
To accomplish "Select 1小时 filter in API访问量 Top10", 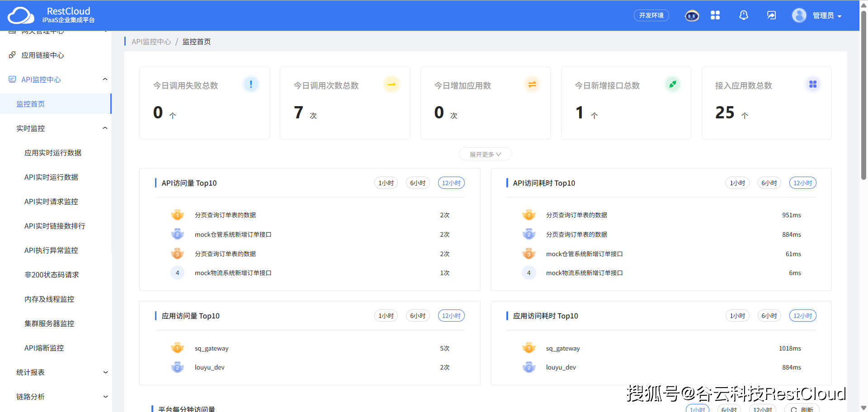I will [386, 183].
